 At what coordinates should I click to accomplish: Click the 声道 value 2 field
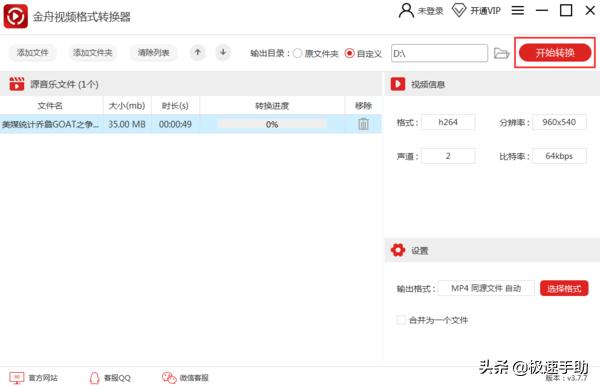[448, 156]
